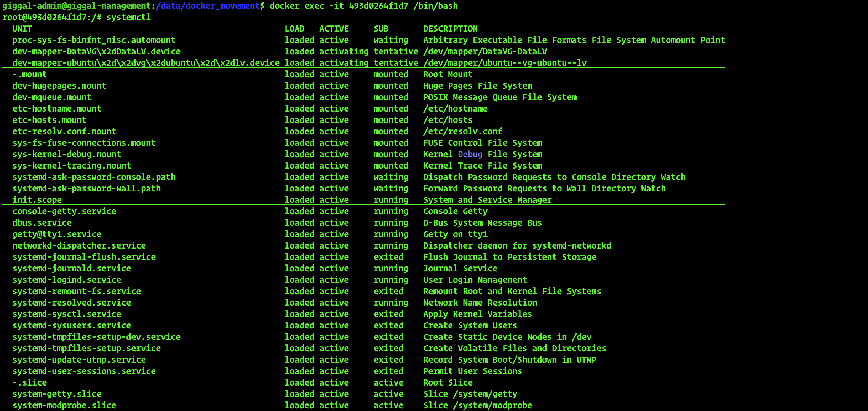
Task: Click the proc-sys-fs-binfmt_misc.automount unit
Action: coord(94,40)
